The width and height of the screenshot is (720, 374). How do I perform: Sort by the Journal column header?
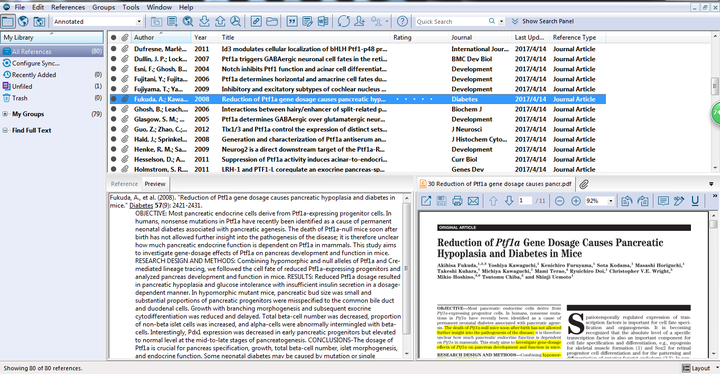point(480,38)
